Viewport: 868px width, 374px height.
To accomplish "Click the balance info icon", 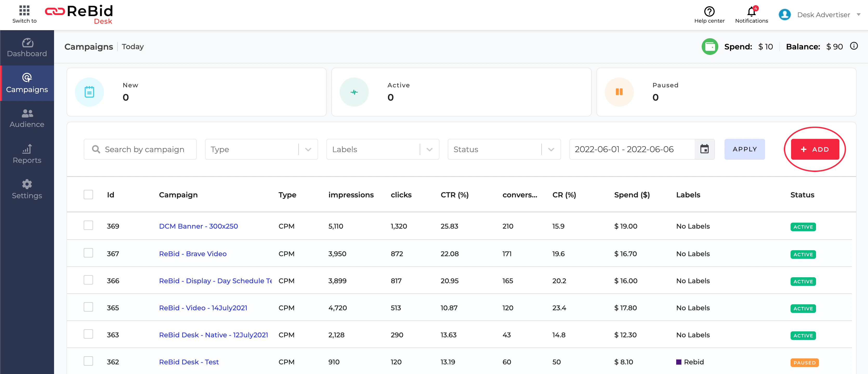I will coord(853,46).
